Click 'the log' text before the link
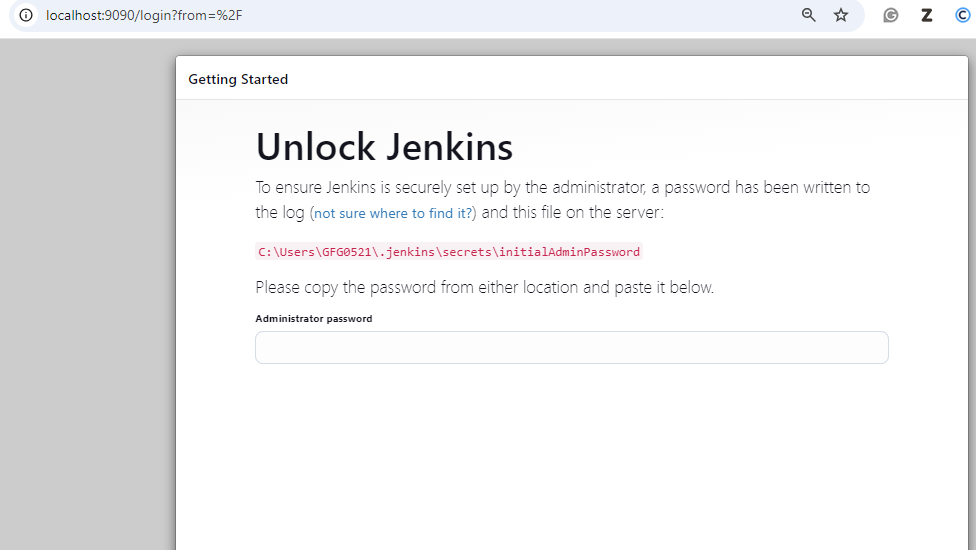The height and width of the screenshot is (550, 976). (279, 212)
